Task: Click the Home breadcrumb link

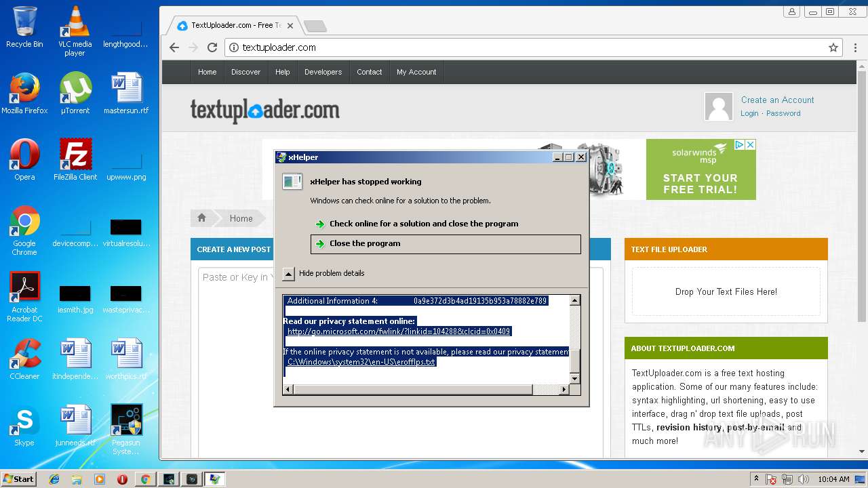Action: coord(241,218)
